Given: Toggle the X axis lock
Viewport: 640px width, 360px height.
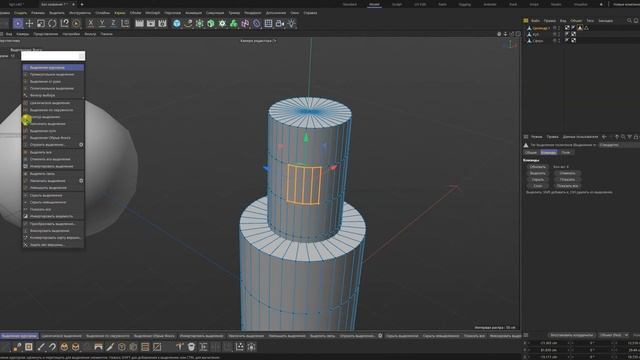Looking at the screenshot, I should tap(91, 24).
